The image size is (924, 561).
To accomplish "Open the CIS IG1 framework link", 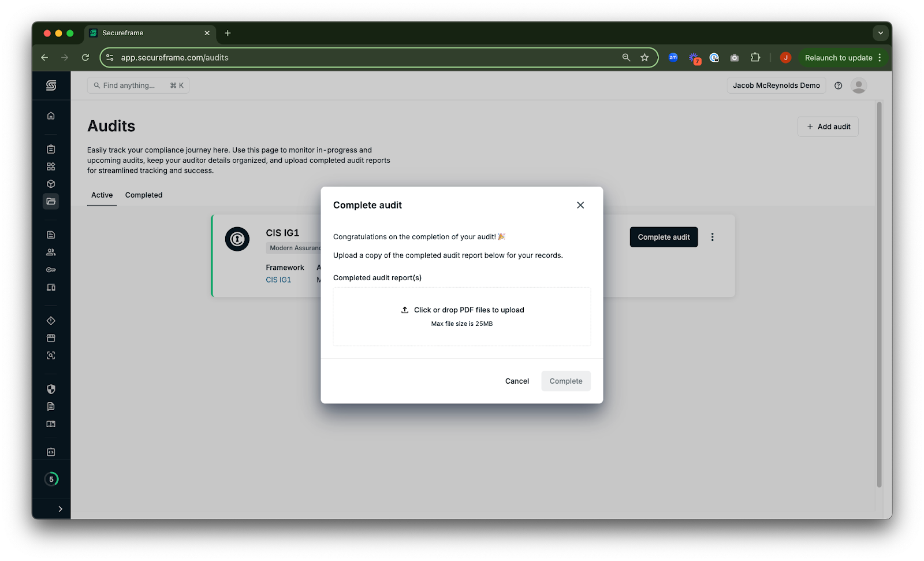I will 278,280.
